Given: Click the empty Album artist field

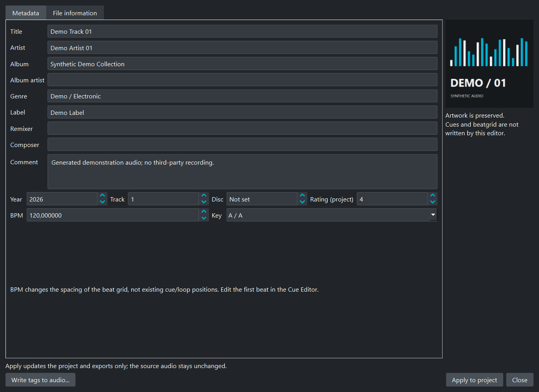Looking at the screenshot, I should point(242,80).
